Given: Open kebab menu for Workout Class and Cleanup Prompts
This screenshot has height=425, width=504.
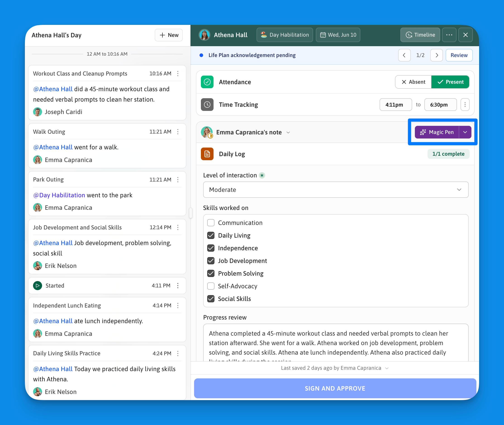Looking at the screenshot, I should coord(178,74).
